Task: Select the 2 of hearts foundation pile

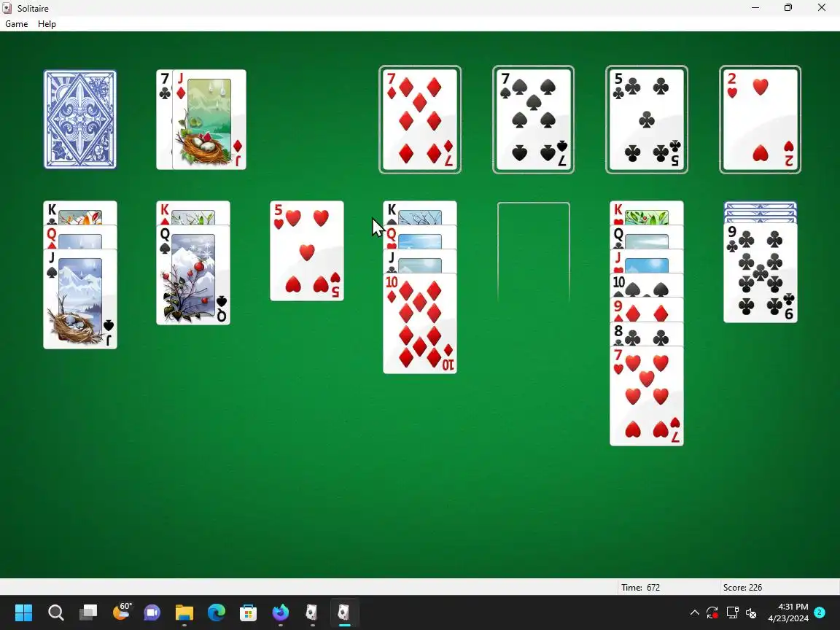Action: click(x=761, y=120)
